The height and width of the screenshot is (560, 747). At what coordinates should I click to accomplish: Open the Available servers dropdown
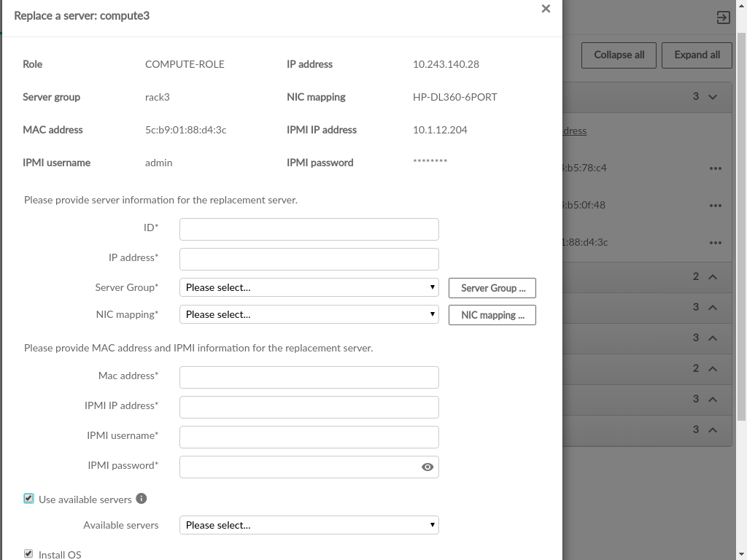tap(309, 525)
